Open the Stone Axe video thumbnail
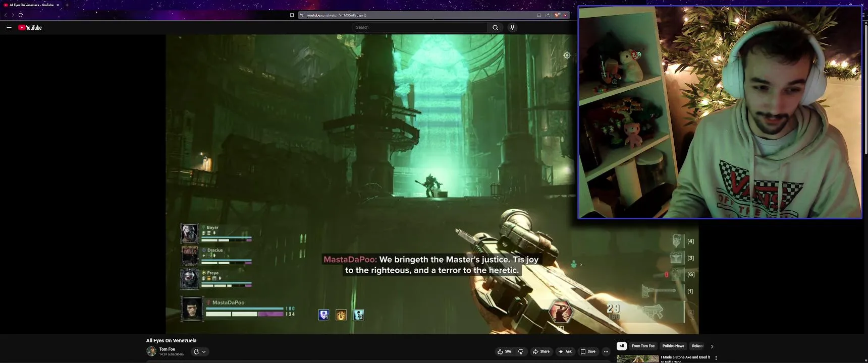Screen dimensions: 868x363 pos(637,359)
